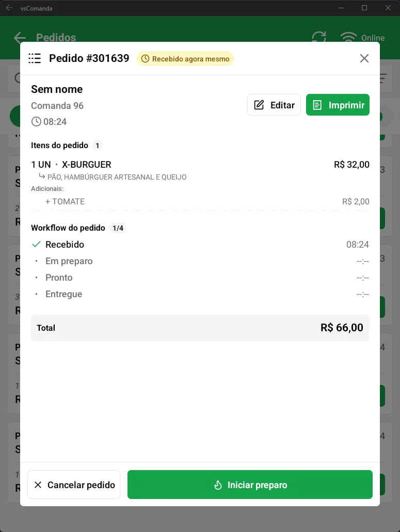Click the refresh icon in the green header
This screenshot has width=400, height=532.
click(318, 38)
